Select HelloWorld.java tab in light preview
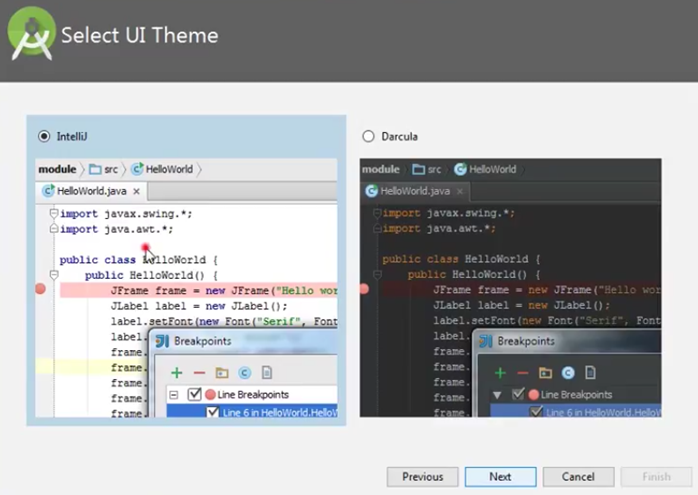This screenshot has height=495, width=698. point(91,191)
